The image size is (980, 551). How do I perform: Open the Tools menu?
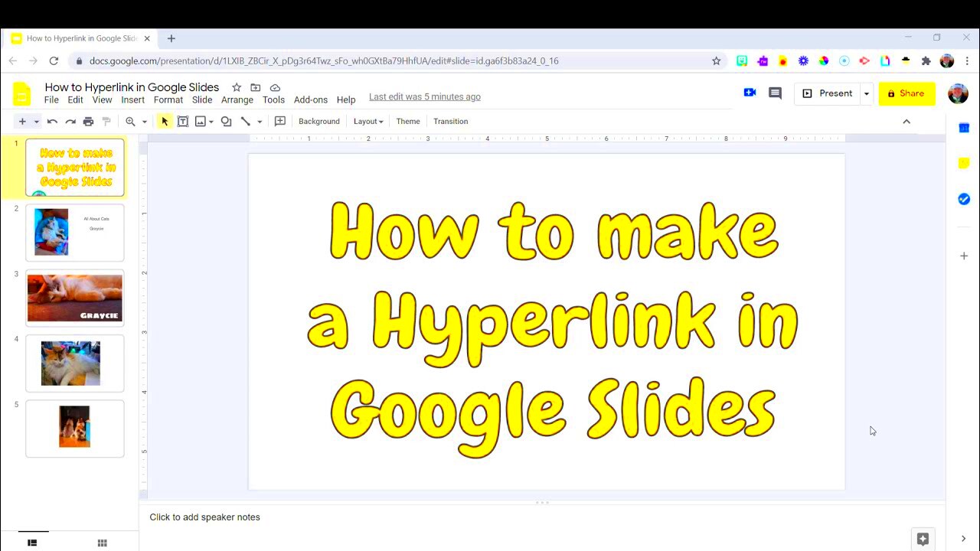coord(273,99)
